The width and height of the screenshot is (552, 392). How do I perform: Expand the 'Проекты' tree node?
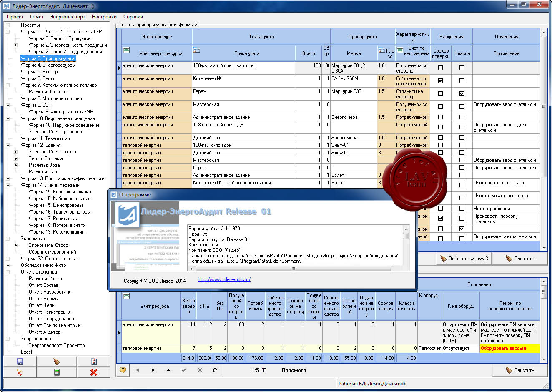tap(8, 25)
